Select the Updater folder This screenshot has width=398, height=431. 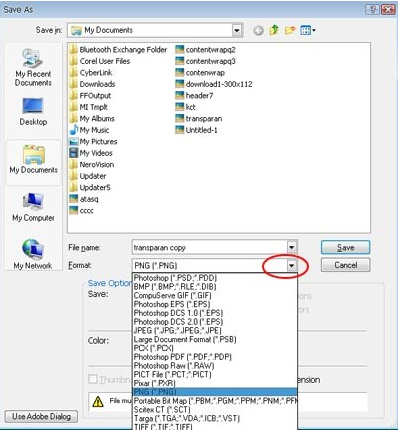click(88, 176)
